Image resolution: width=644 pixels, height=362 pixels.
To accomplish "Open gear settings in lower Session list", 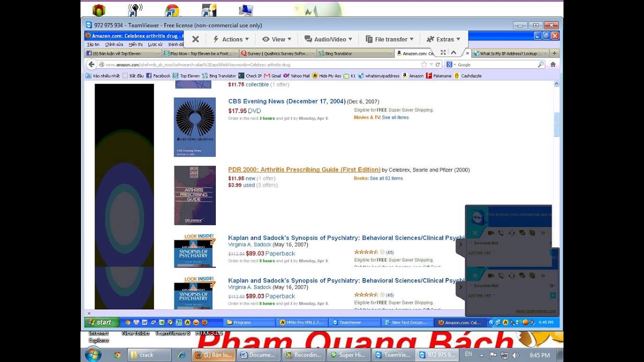I will tap(552, 286).
